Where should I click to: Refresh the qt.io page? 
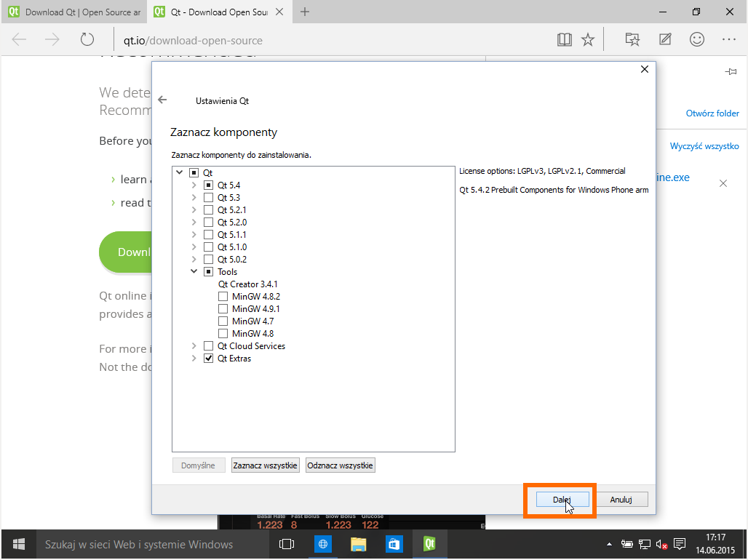pyautogui.click(x=87, y=39)
